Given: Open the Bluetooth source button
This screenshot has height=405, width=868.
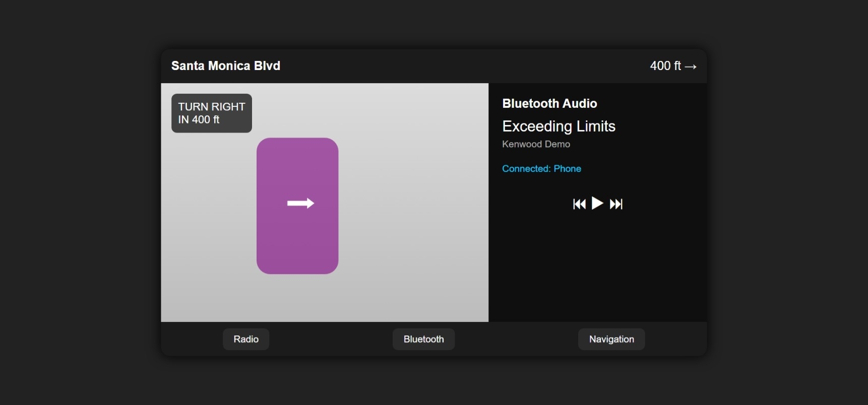Looking at the screenshot, I should pyautogui.click(x=423, y=339).
